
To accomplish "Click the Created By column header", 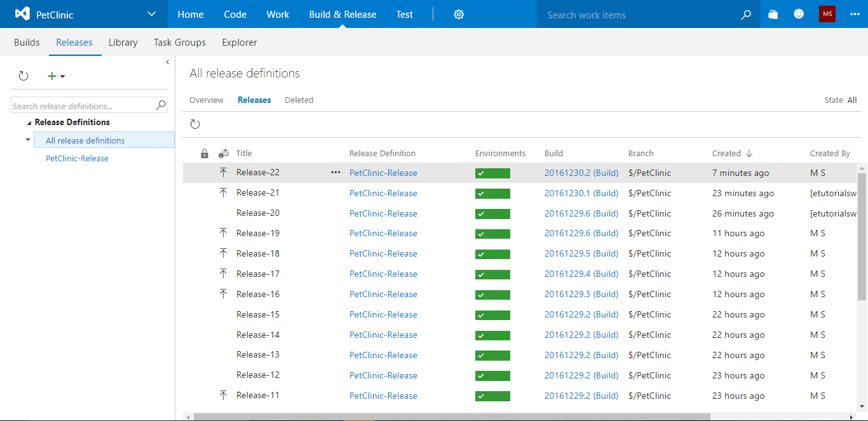I will tap(830, 153).
